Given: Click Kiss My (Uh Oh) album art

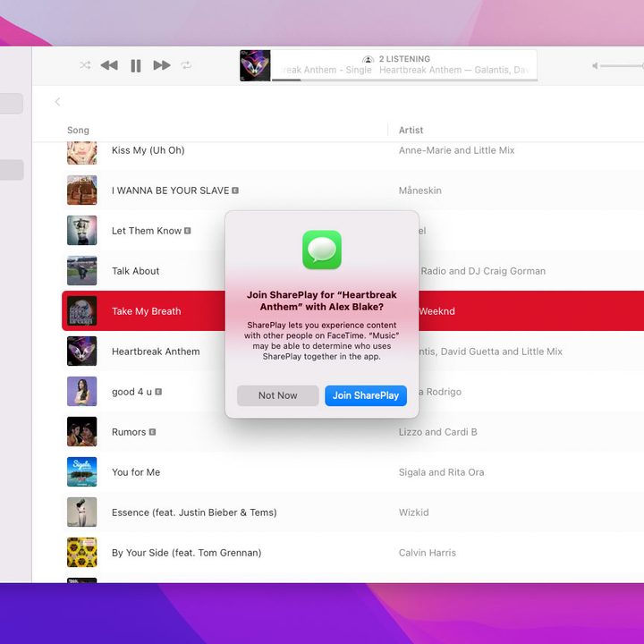Looking at the screenshot, I should (81, 153).
